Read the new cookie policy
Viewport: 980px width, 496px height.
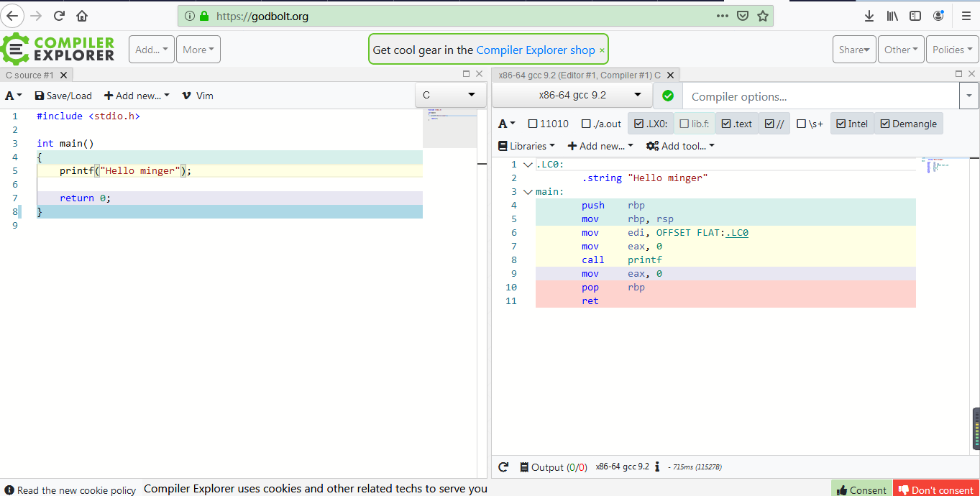point(70,490)
